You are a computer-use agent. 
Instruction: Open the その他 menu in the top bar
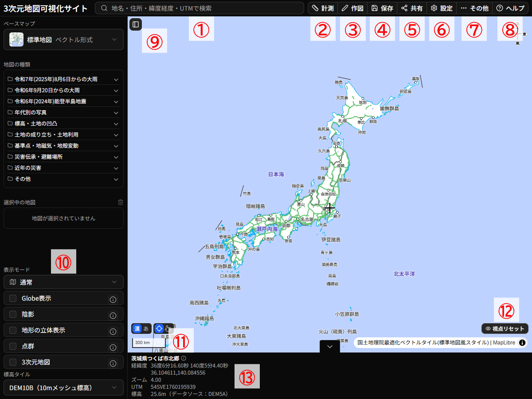[474, 8]
